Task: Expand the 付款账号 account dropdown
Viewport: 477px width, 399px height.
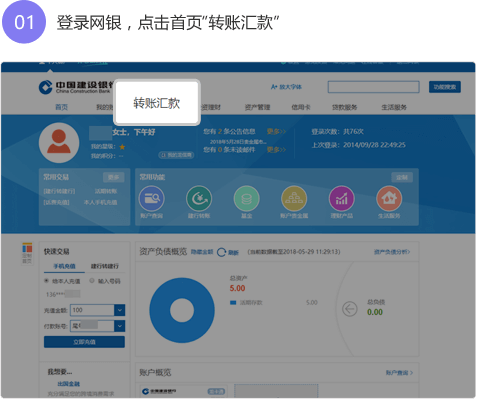Action: click(120, 326)
